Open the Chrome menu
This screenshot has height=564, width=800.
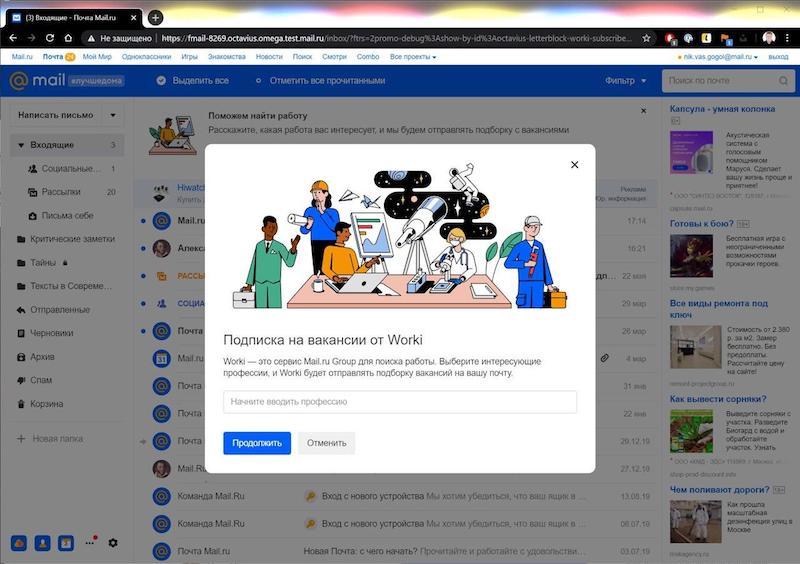(x=787, y=38)
